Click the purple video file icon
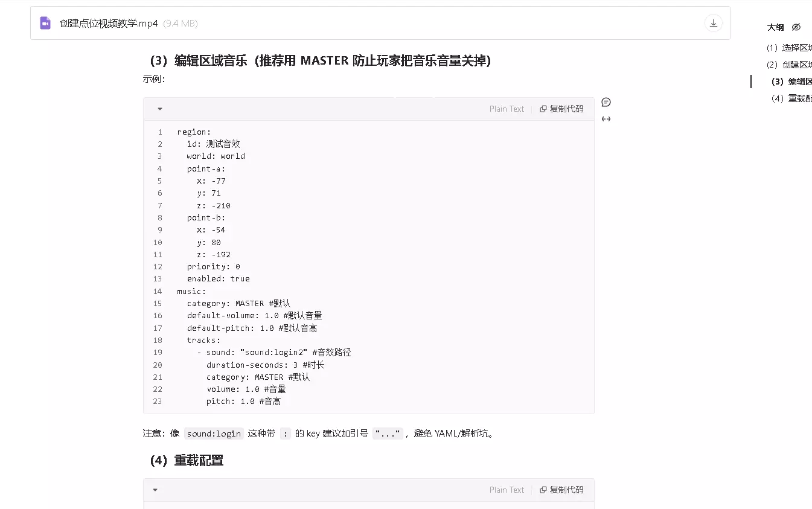Image resolution: width=812 pixels, height=509 pixels. 45,23
